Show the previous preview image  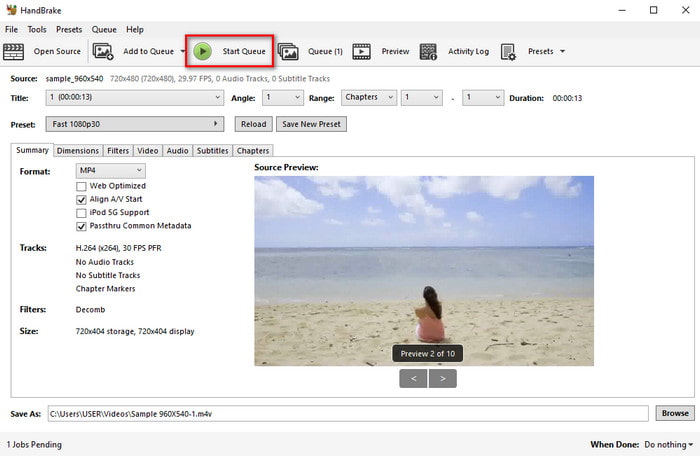pos(413,378)
